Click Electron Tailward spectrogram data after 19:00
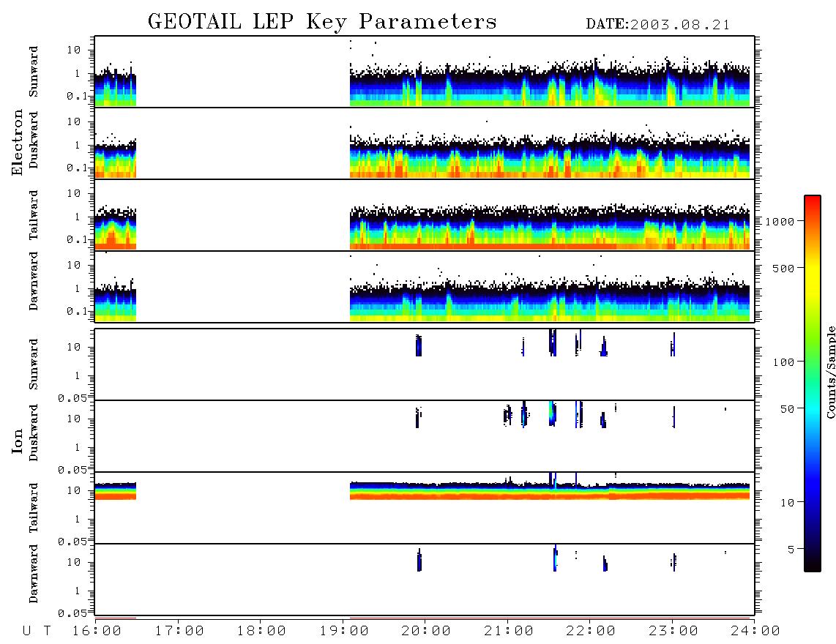This screenshot has height=644, width=836. click(x=550, y=227)
